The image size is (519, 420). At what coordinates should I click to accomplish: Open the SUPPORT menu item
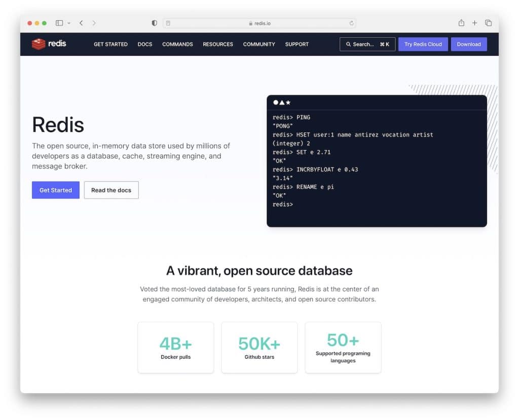[x=297, y=44]
